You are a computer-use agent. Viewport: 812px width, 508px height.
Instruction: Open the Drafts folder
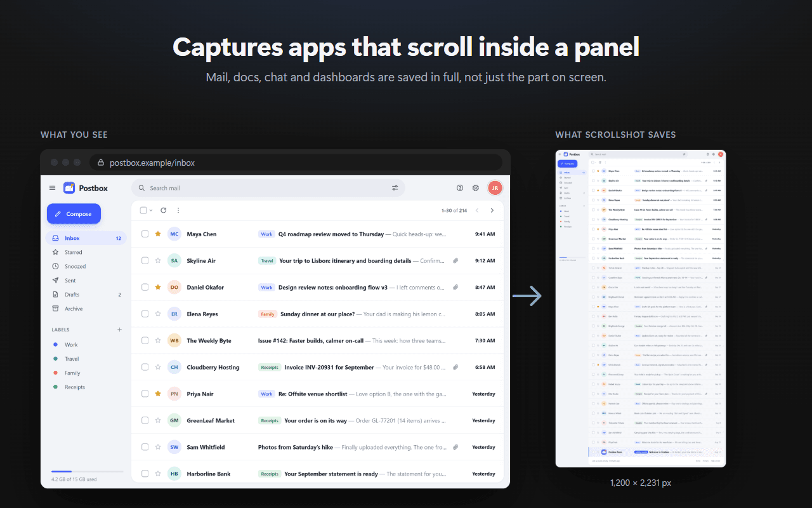pos(86,295)
